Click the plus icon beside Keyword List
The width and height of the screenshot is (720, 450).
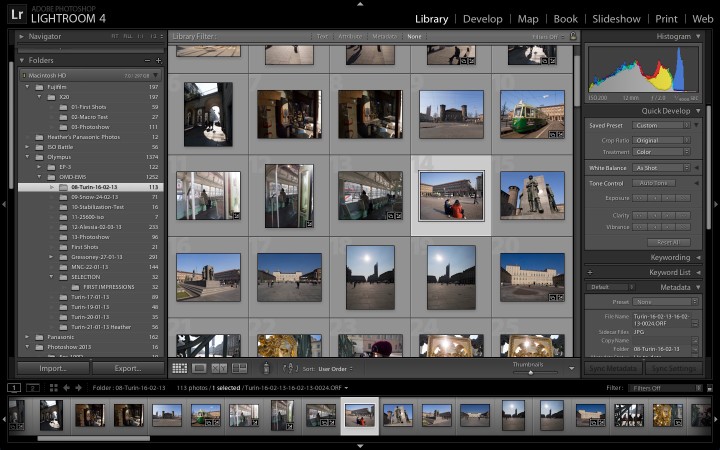tap(590, 272)
